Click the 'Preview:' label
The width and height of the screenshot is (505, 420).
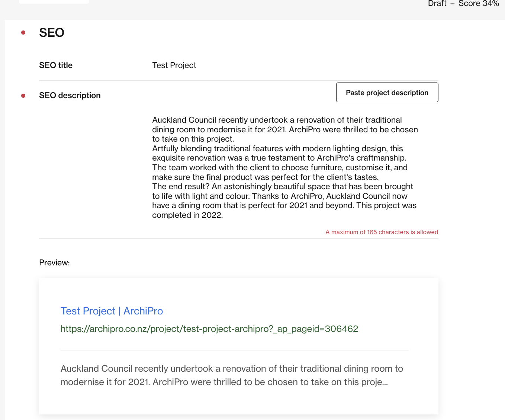pos(54,263)
